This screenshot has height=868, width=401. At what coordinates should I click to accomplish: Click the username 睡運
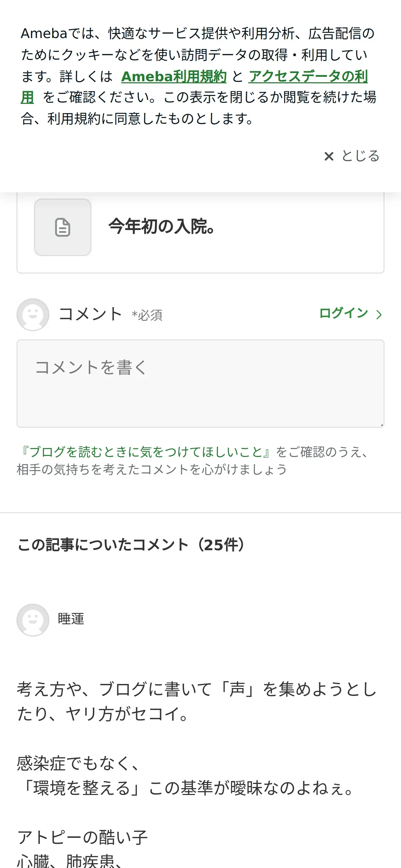[71, 619]
